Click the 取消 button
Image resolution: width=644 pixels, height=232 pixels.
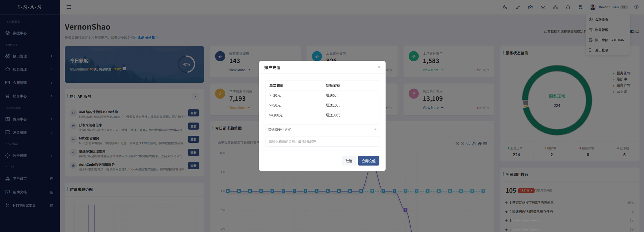349,161
